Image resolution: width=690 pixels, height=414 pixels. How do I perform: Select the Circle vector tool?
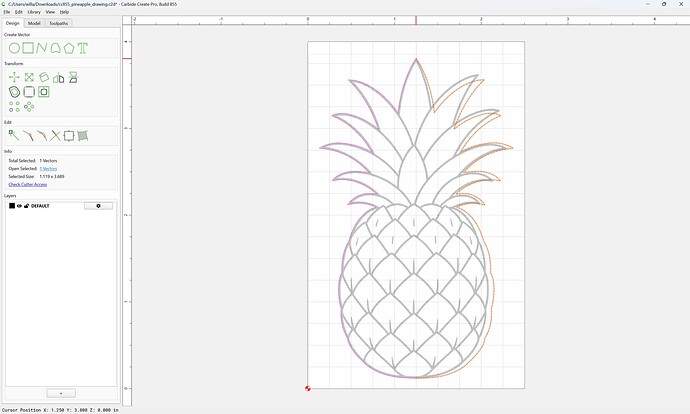tap(14, 48)
